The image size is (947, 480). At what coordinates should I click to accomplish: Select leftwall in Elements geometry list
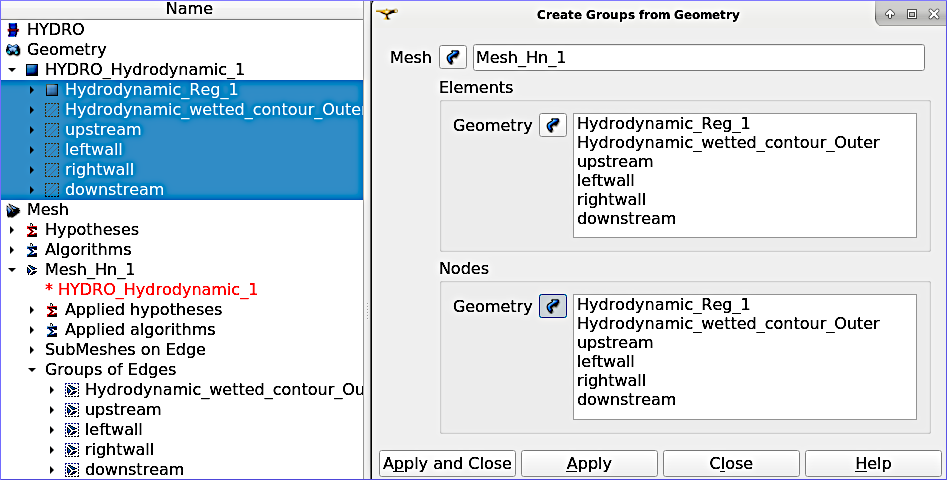coord(605,181)
